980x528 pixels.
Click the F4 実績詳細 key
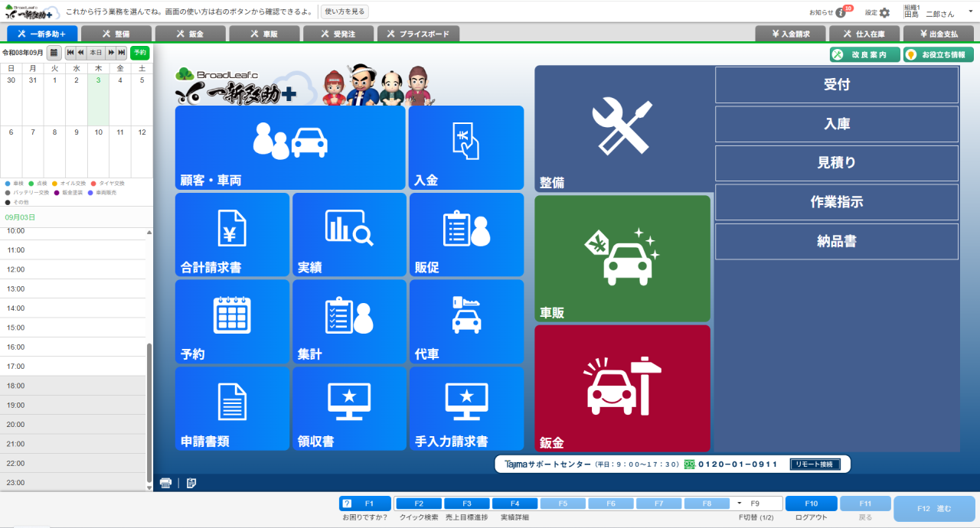(514, 504)
